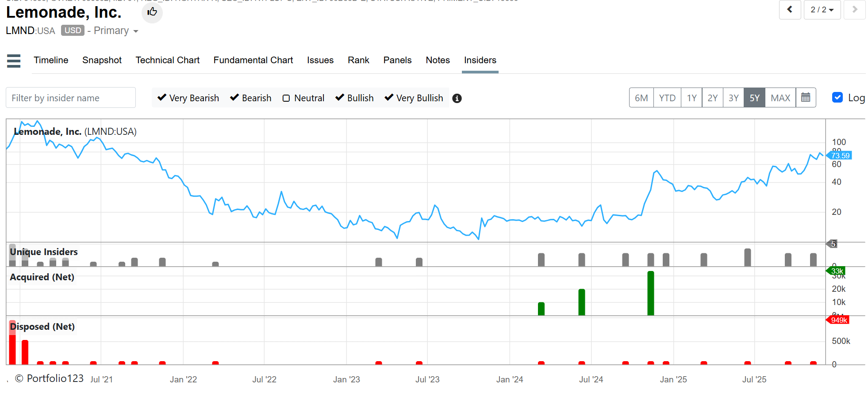Go to next stock with right arrow

[x=854, y=10]
